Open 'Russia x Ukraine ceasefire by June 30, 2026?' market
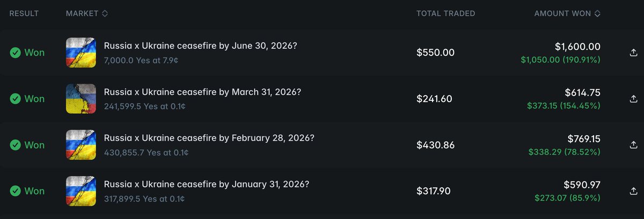Image resolution: width=644 pixels, height=219 pixels. click(200, 46)
